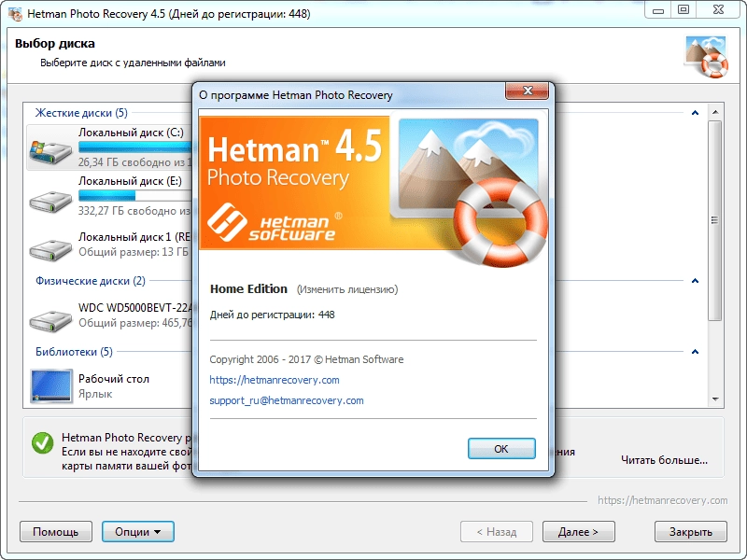
Task: Open the Опции dropdown menu
Action: [137, 531]
